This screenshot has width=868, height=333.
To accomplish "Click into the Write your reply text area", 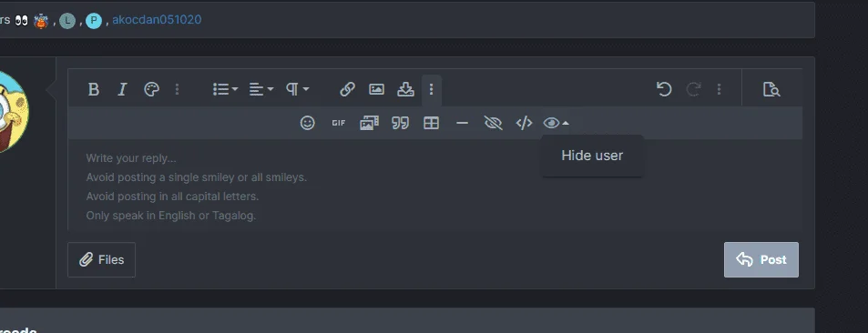I will pos(435,186).
